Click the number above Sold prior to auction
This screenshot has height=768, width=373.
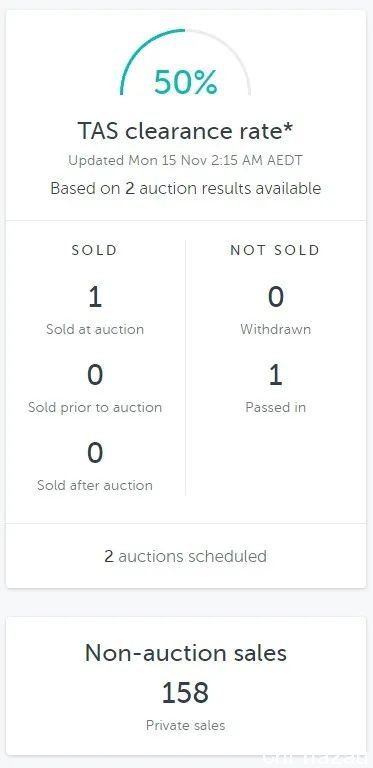tap(95, 375)
